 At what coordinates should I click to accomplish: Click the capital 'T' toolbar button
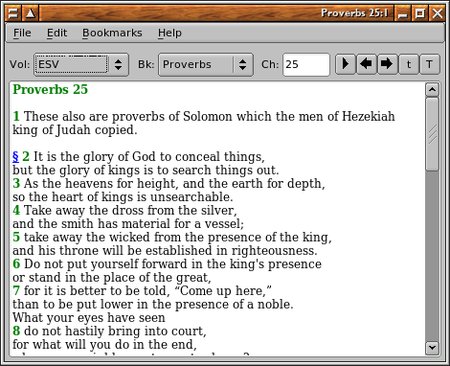(x=429, y=64)
